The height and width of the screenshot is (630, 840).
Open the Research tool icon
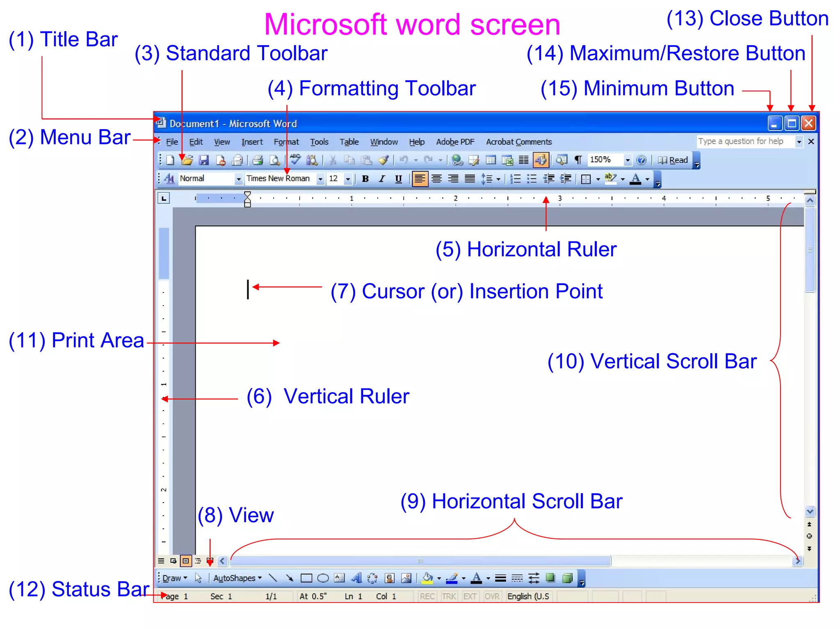[x=312, y=160]
